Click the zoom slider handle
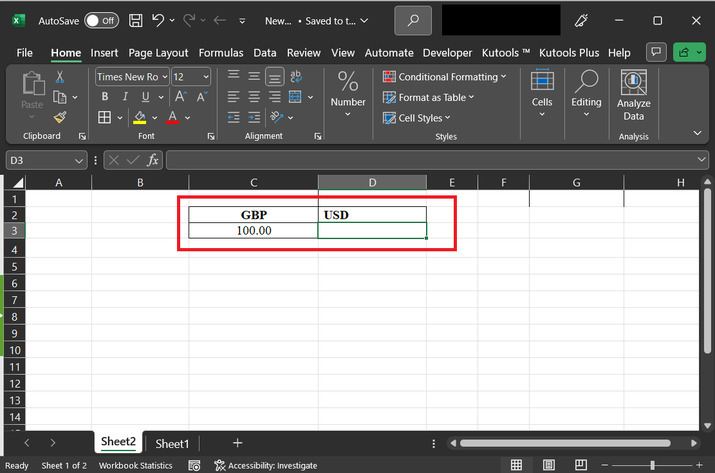Image resolution: width=715 pixels, height=473 pixels. [653, 465]
